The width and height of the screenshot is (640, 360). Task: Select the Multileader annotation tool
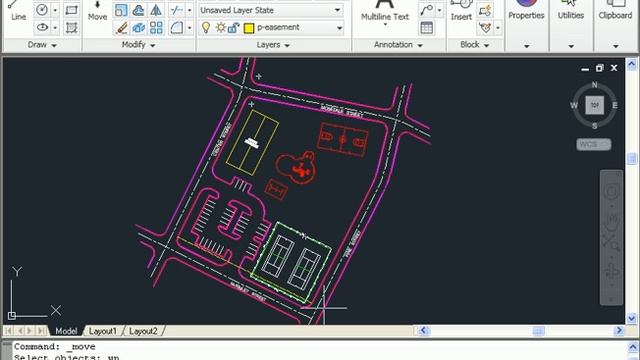point(427,10)
